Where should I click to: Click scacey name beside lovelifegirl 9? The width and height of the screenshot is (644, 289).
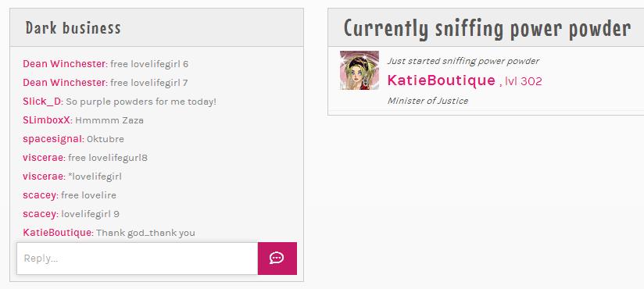pos(39,214)
